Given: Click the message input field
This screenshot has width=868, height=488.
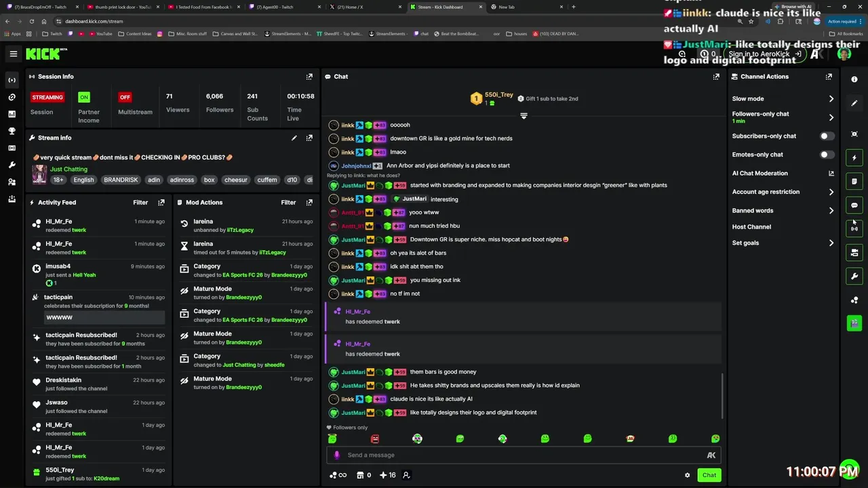Looking at the screenshot, I should click(x=522, y=455).
